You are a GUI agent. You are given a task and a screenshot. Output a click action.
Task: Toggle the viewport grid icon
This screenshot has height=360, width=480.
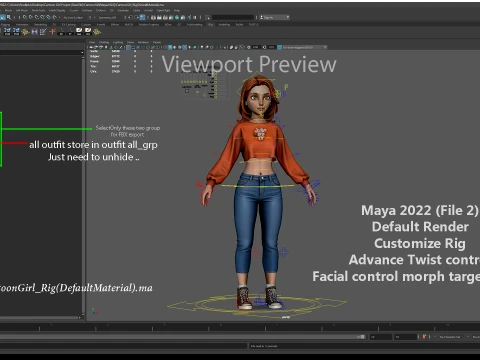129,47
